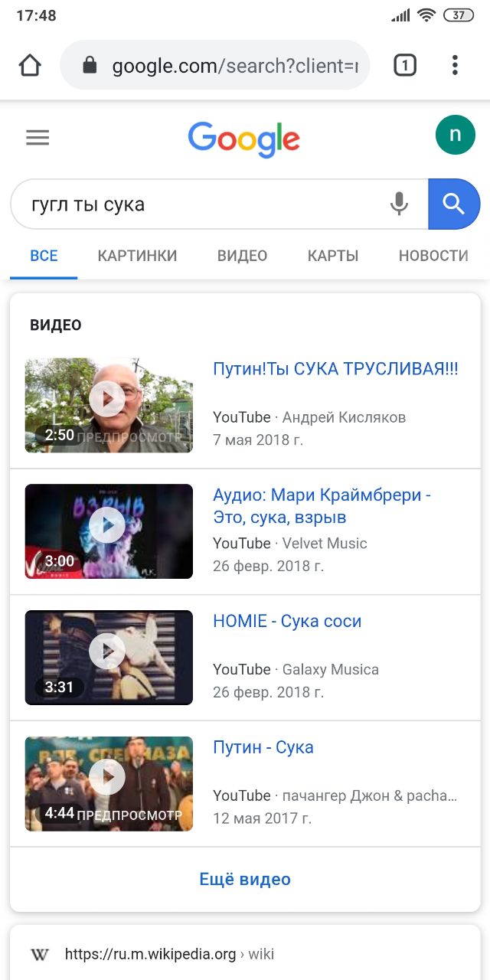Open the НОВОСТИ tab
The height and width of the screenshot is (980, 490).
pyautogui.click(x=433, y=256)
